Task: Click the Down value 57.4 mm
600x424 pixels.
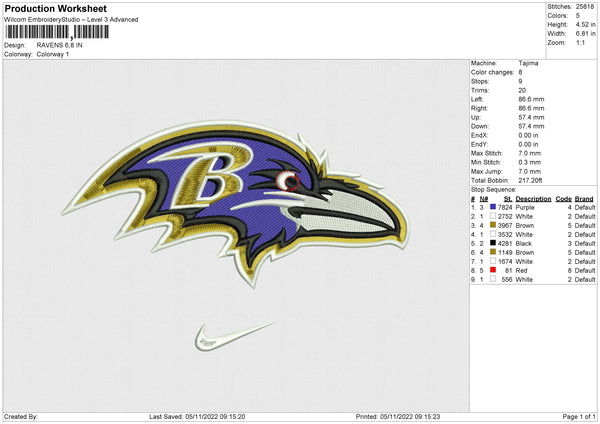Action: 531,126
